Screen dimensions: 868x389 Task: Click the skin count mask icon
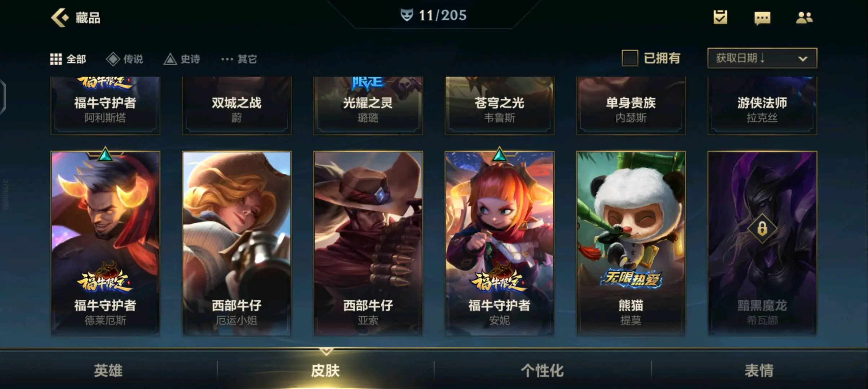point(407,15)
